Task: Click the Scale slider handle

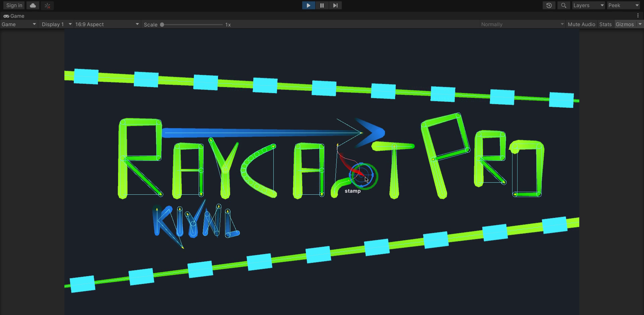Action: tap(162, 24)
